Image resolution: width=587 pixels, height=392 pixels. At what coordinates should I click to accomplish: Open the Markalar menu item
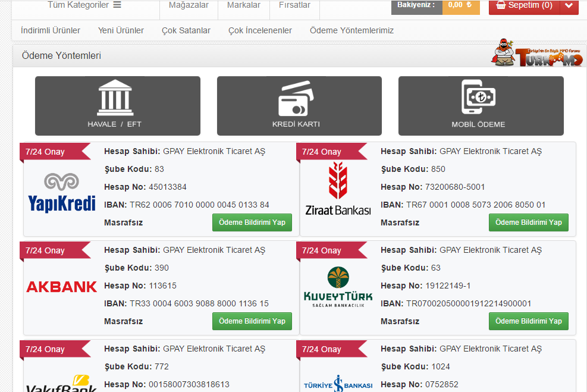pyautogui.click(x=244, y=5)
